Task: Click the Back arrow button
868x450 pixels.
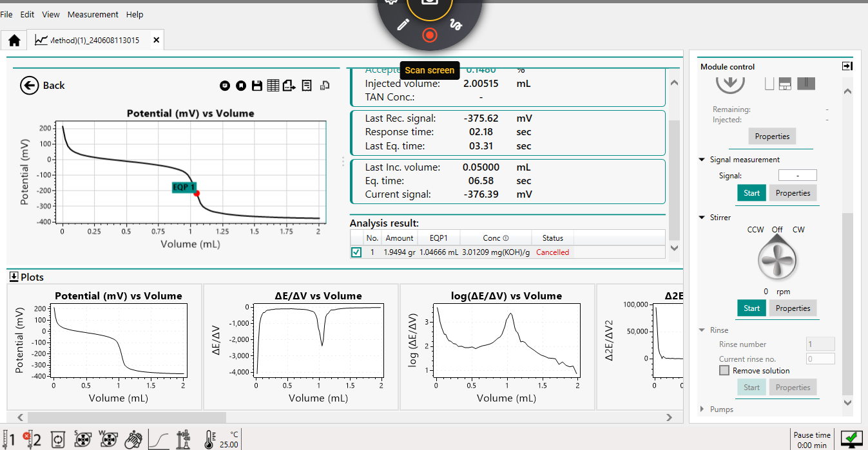Action: pos(30,86)
